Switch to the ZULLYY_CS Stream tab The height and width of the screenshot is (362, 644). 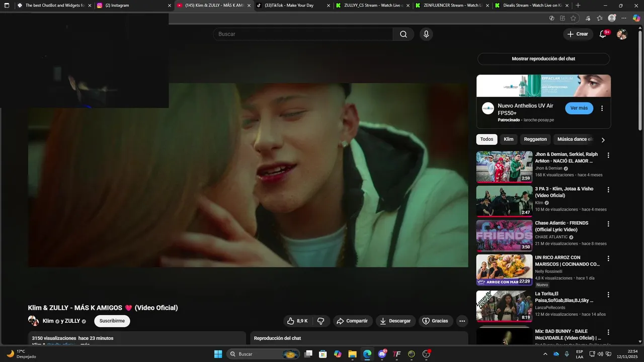[x=372, y=6]
